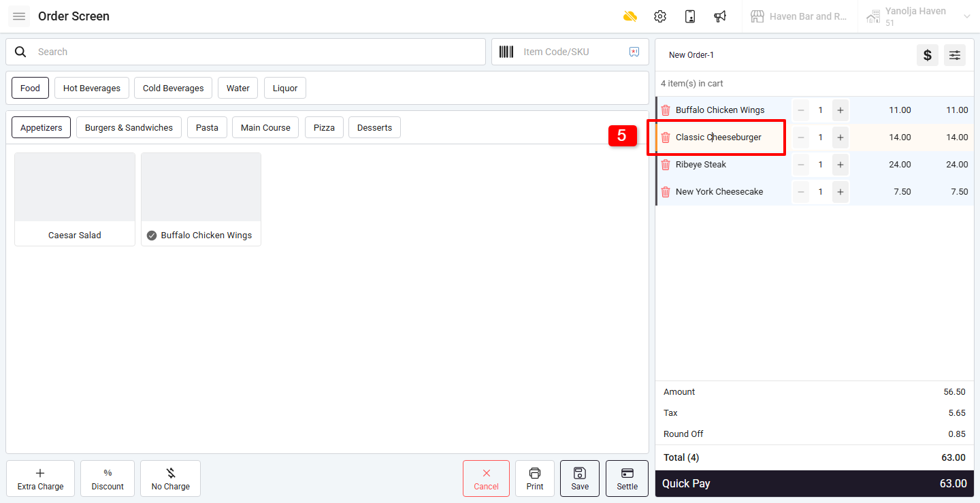The height and width of the screenshot is (503, 980).
Task: Open order options sliders icon
Action: click(955, 55)
